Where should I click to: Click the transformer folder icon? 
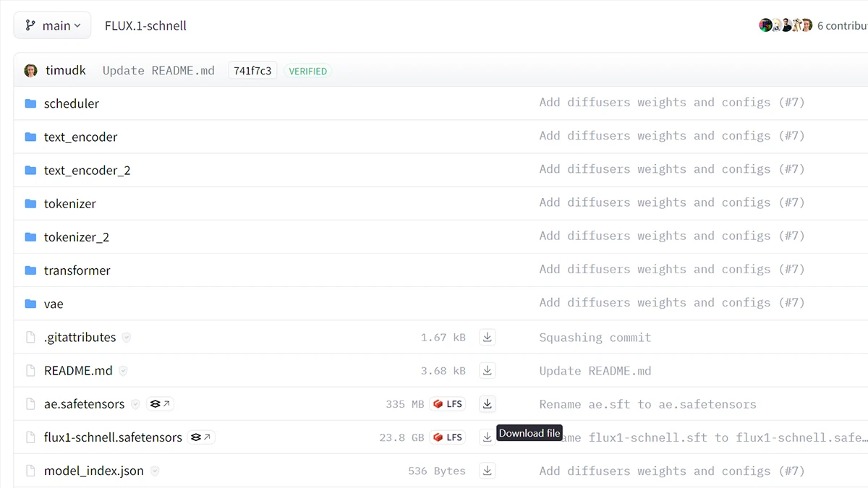click(x=30, y=270)
